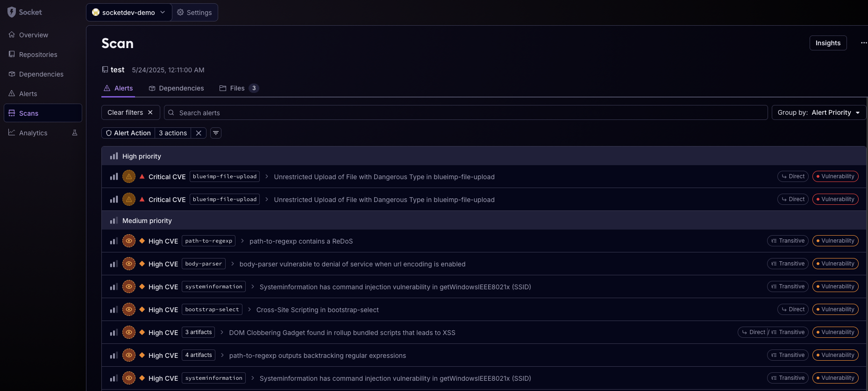868x391 pixels.
Task: Click orange diamond severity icon on body-parser row
Action: point(142,264)
